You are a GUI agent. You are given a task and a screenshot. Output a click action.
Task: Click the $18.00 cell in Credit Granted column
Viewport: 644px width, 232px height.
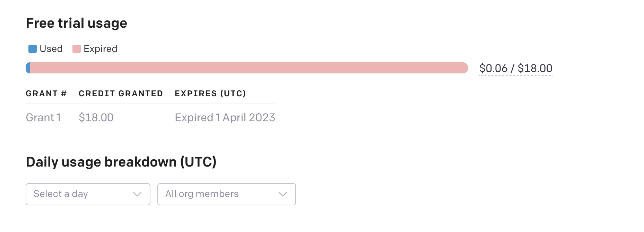96,118
